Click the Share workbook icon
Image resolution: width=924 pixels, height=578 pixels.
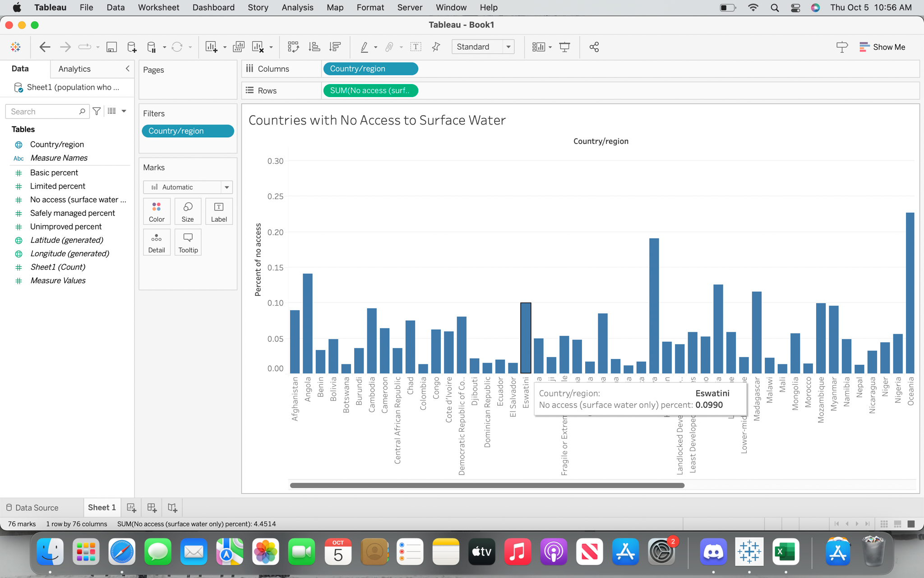coord(594,47)
